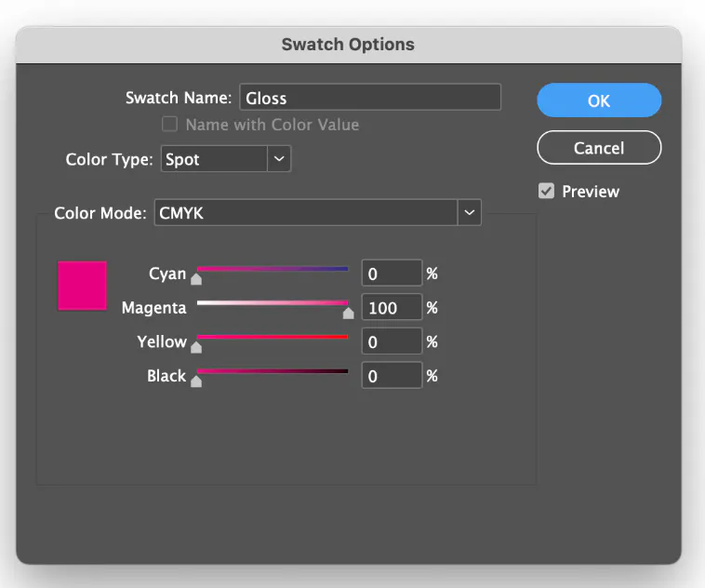Click the Yellow slider triangle handle

195,347
